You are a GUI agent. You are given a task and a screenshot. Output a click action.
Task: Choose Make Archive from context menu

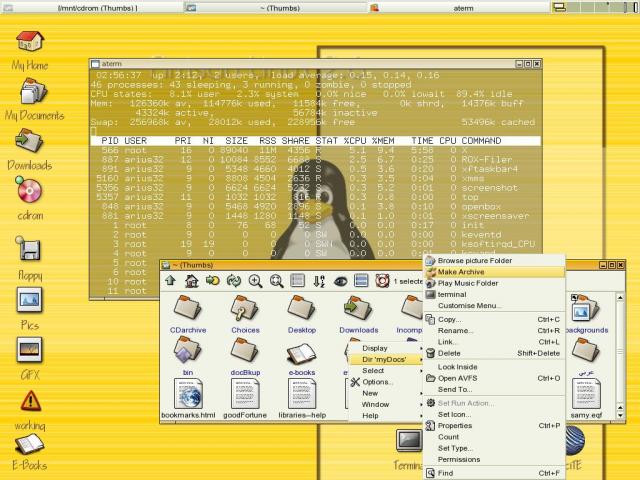(x=461, y=272)
